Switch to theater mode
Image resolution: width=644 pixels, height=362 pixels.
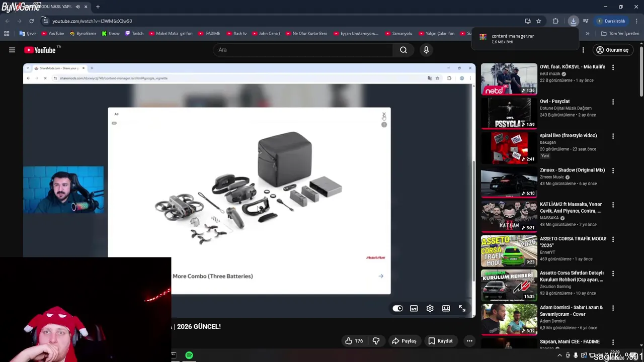pos(446,309)
